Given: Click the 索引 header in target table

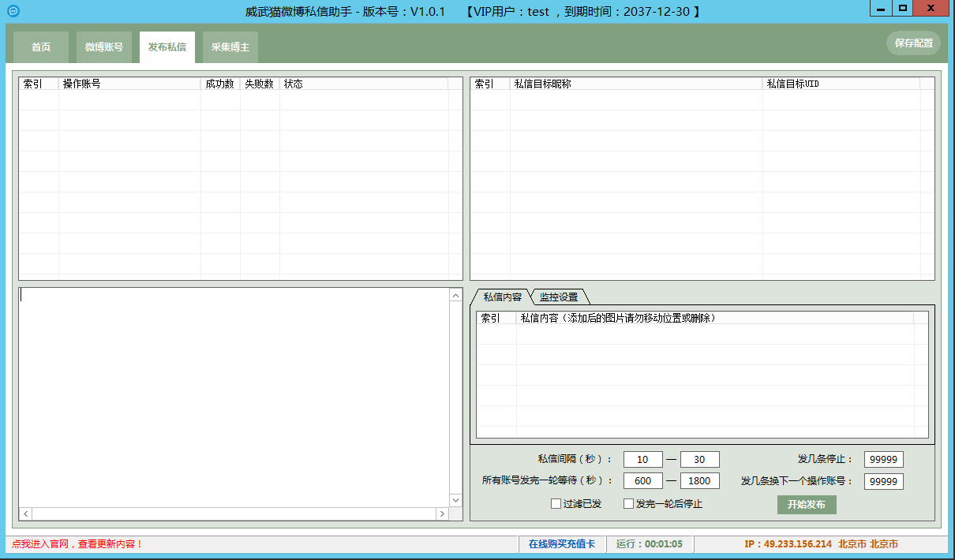Looking at the screenshot, I should tap(490, 84).
